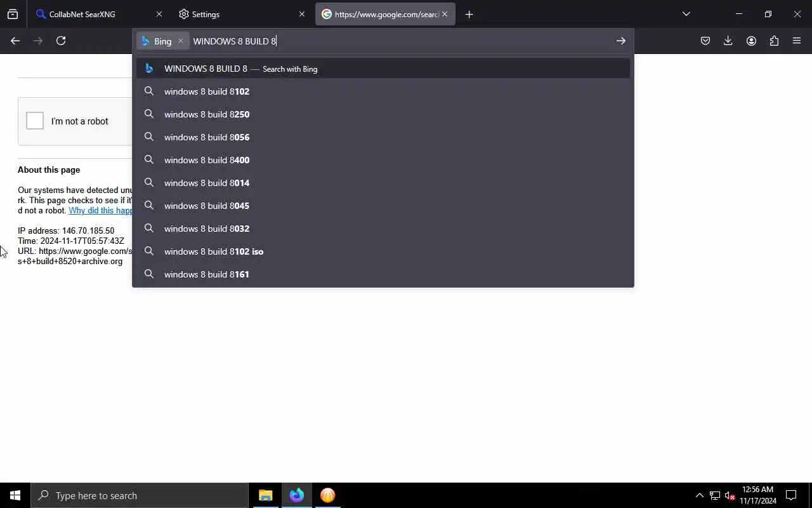The height and width of the screenshot is (508, 812).
Task: Show hidden system tray icons
Action: click(x=699, y=495)
